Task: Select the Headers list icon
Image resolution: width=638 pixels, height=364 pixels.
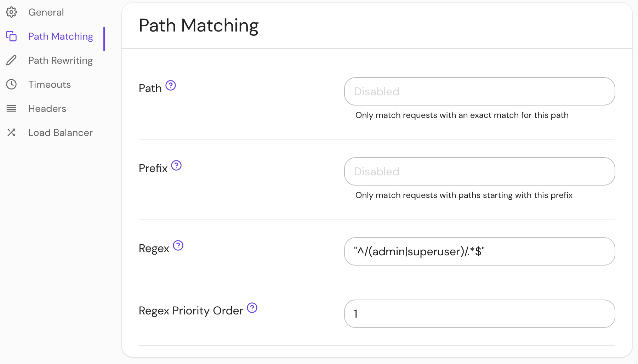Action: click(12, 108)
